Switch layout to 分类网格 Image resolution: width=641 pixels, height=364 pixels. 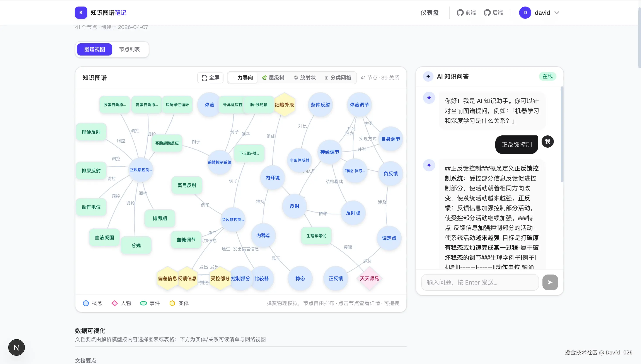338,78
